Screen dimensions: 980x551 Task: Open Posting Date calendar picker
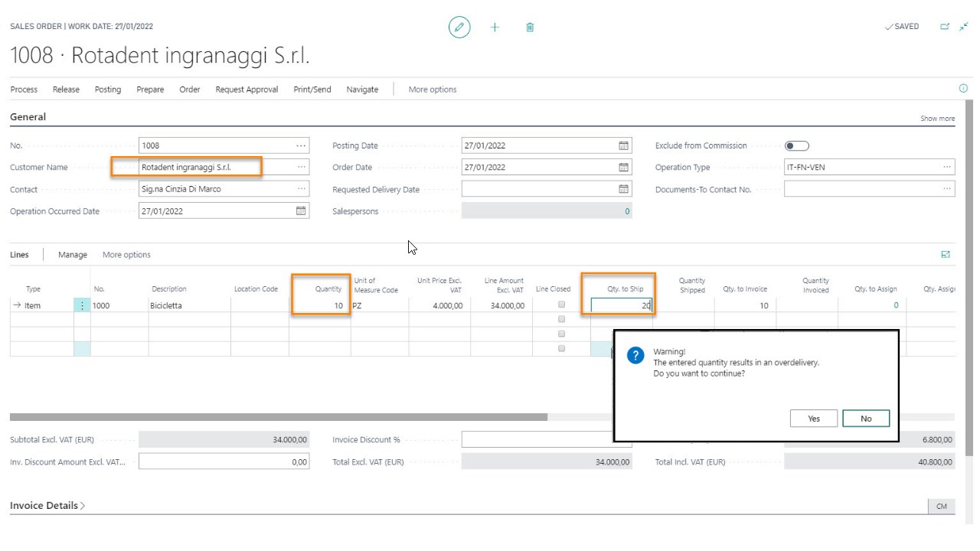pos(624,145)
